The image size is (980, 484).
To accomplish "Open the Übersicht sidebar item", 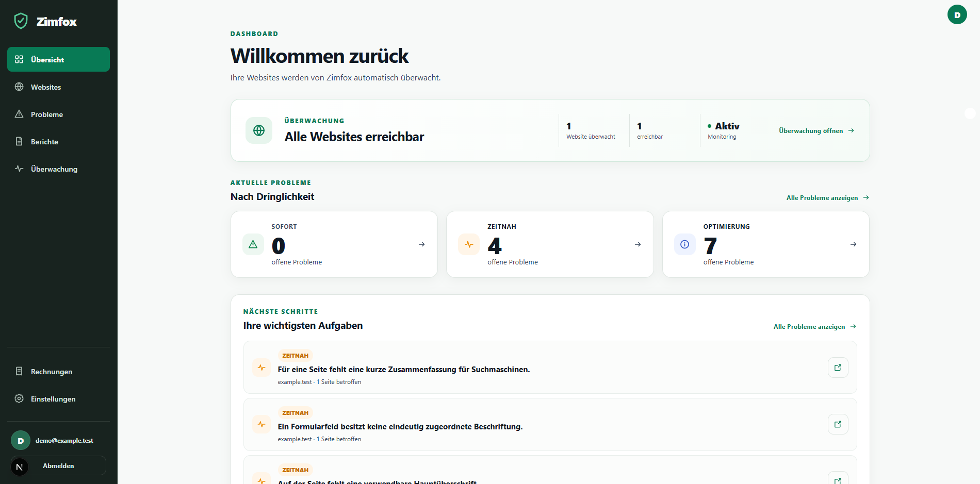I will (x=58, y=59).
